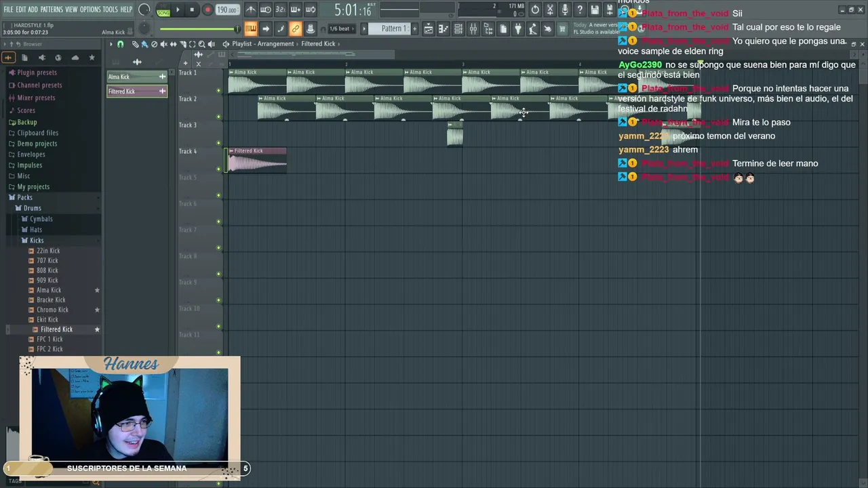Select the Chromo Kick sample

point(52,310)
